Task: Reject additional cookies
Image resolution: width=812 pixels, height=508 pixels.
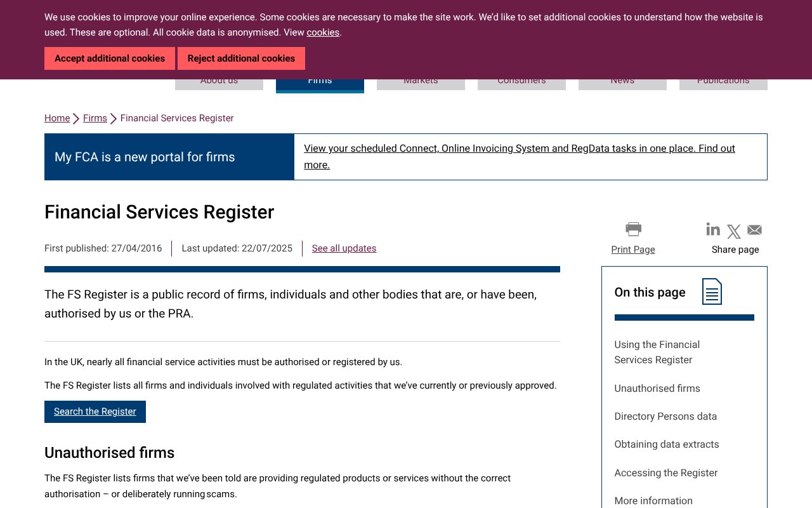Action: (x=241, y=58)
